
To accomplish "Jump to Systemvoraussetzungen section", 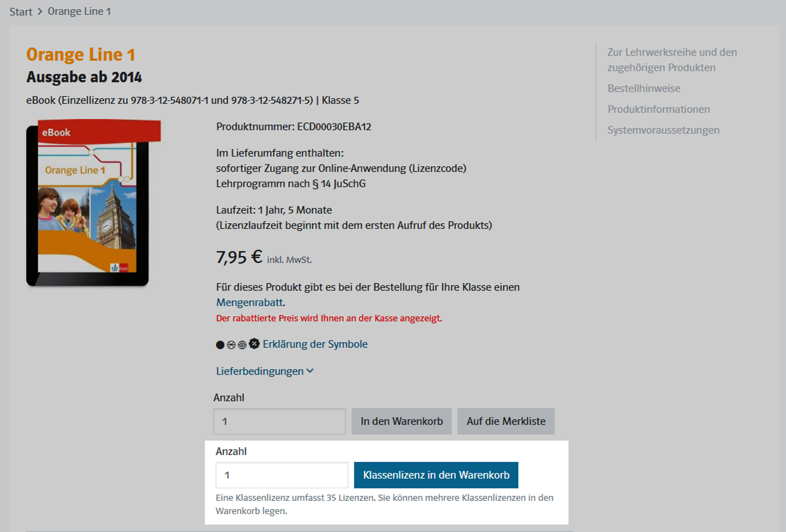I will 663,130.
